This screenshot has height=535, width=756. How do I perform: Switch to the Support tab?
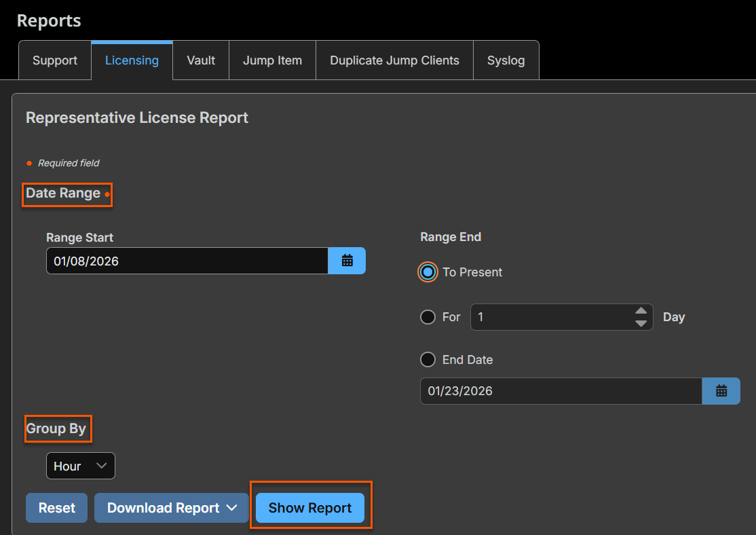(x=55, y=60)
